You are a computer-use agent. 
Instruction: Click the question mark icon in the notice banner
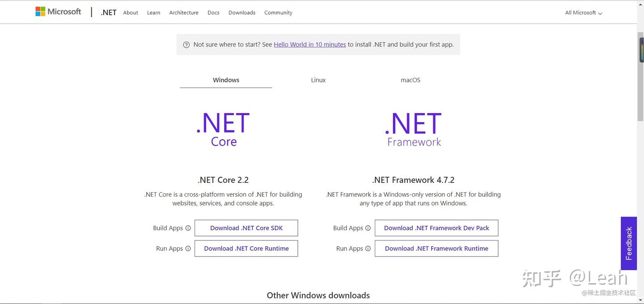point(186,44)
